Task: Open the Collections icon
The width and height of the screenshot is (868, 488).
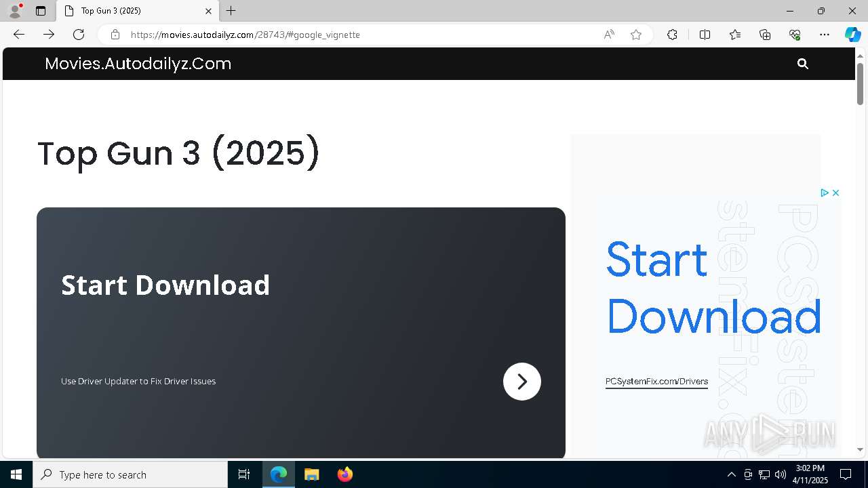Action: click(x=765, y=35)
